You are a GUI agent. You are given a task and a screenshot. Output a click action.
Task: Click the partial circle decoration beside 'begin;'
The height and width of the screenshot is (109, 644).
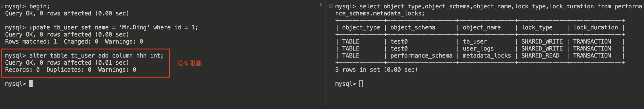pos(2,6)
